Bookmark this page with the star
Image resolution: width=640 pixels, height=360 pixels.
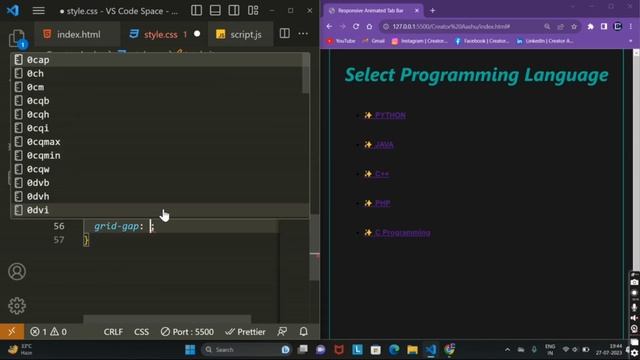coord(574,27)
